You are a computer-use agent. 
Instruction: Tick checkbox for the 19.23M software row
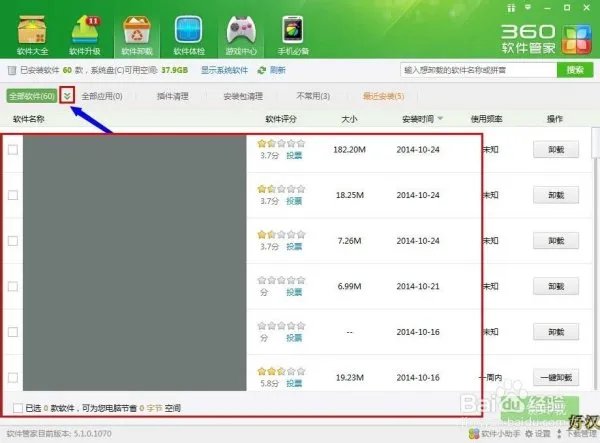(x=13, y=378)
